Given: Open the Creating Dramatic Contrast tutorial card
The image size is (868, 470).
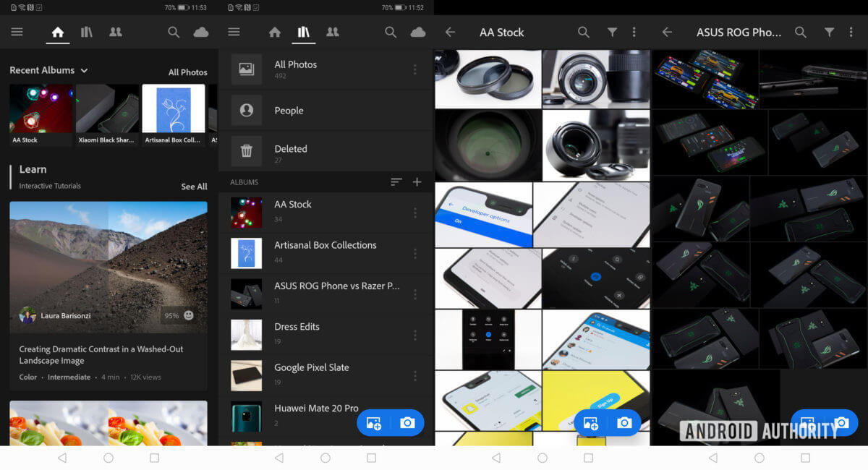Looking at the screenshot, I should tap(109, 296).
